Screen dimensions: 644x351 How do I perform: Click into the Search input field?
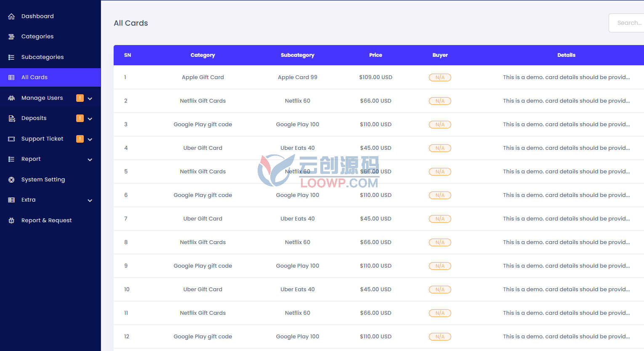[x=626, y=23]
